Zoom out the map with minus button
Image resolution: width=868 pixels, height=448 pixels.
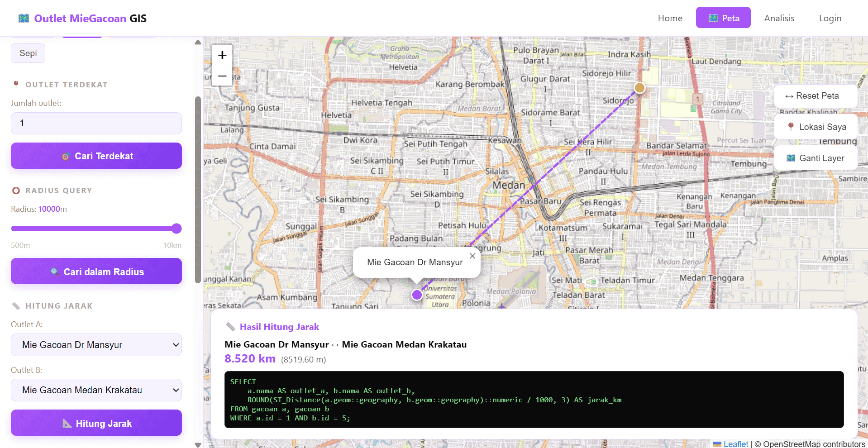pos(222,76)
